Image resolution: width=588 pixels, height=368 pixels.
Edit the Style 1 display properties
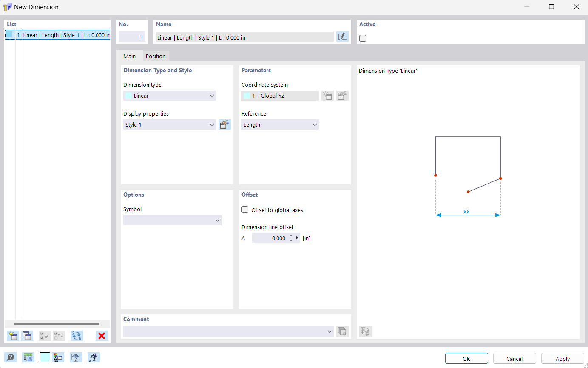coord(224,125)
